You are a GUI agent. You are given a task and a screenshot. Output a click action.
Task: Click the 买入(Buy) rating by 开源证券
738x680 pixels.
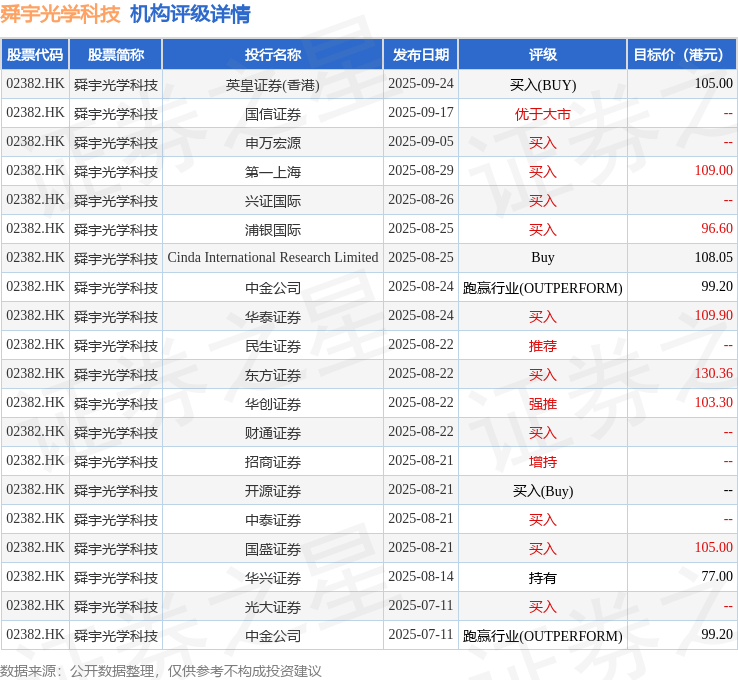pyautogui.click(x=543, y=491)
